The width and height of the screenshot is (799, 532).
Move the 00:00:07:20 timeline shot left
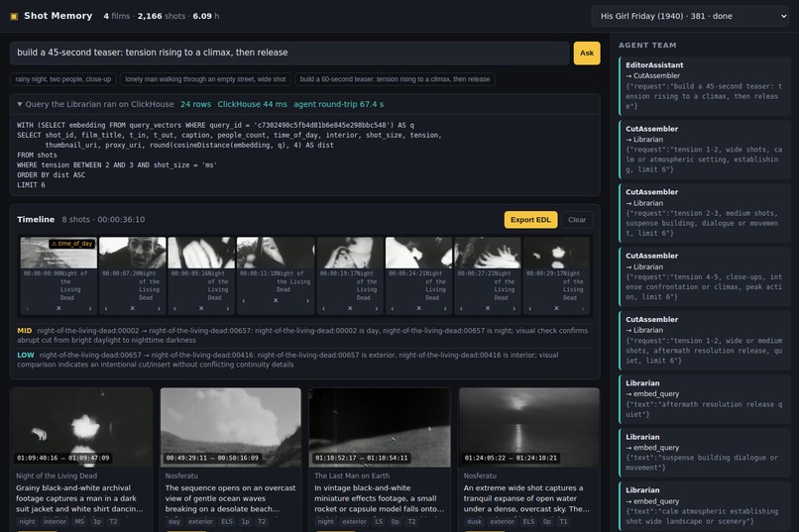click(106, 308)
